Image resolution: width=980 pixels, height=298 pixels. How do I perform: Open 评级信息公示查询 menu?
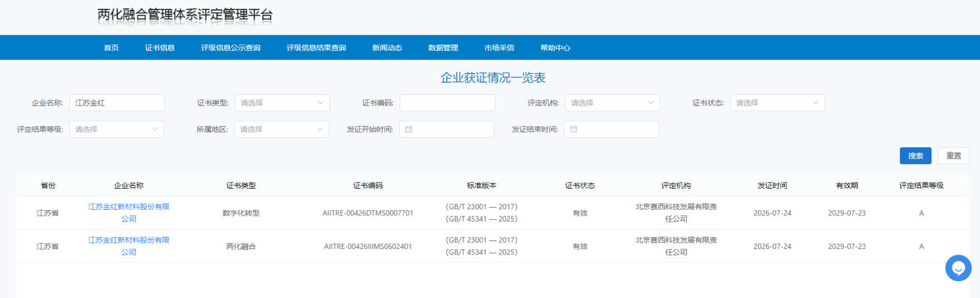point(231,47)
